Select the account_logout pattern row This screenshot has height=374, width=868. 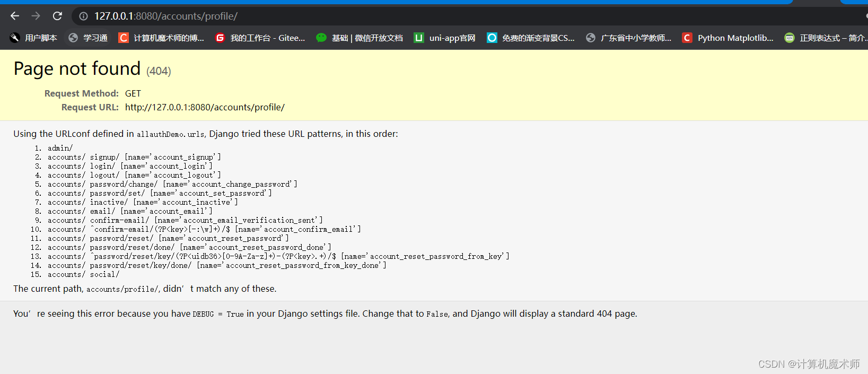click(x=134, y=175)
